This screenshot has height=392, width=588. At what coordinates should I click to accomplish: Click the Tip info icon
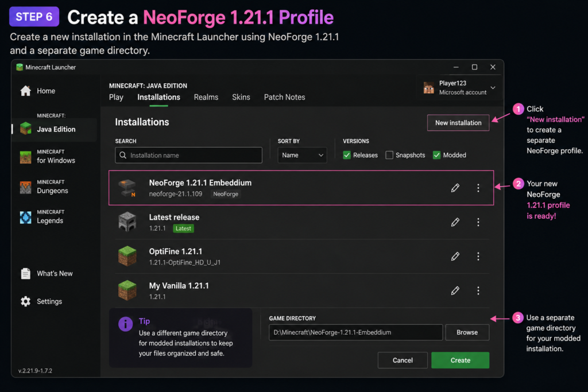[126, 324]
